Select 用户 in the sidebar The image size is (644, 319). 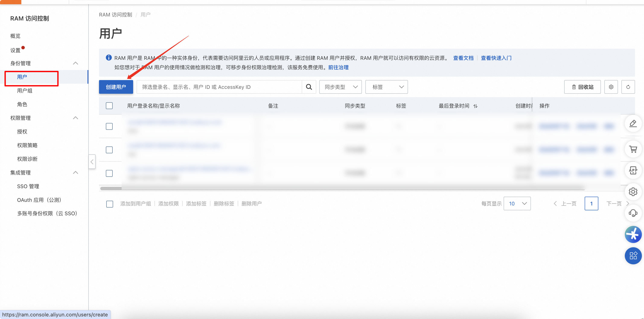coord(22,77)
